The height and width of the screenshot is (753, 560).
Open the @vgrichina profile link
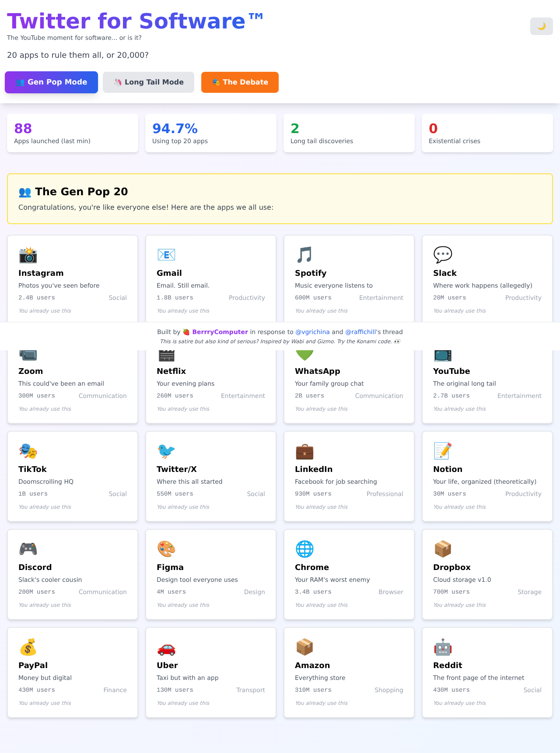point(313,332)
